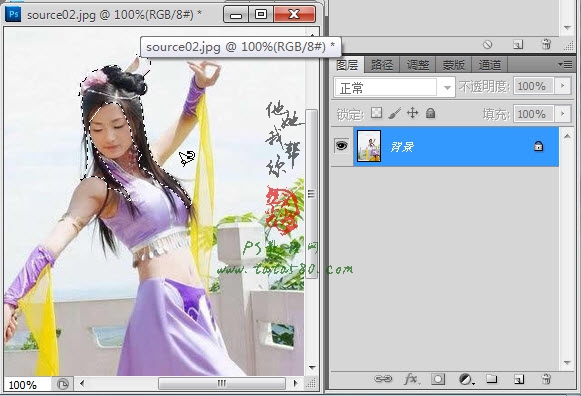Hide the 背景 layer with eye icon

341,145
